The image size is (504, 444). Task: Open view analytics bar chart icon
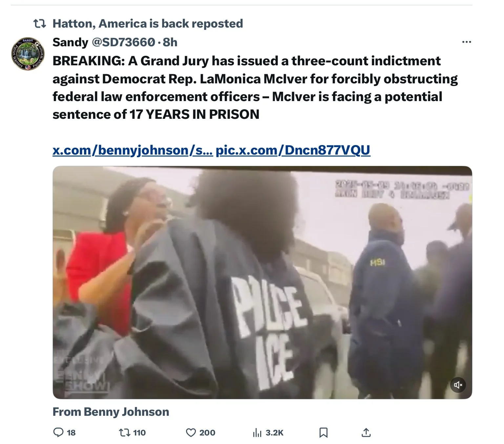tap(257, 433)
